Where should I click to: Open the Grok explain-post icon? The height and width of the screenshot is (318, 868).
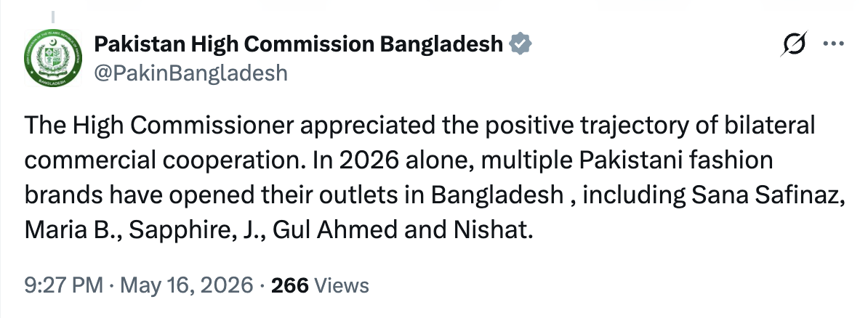(x=793, y=44)
